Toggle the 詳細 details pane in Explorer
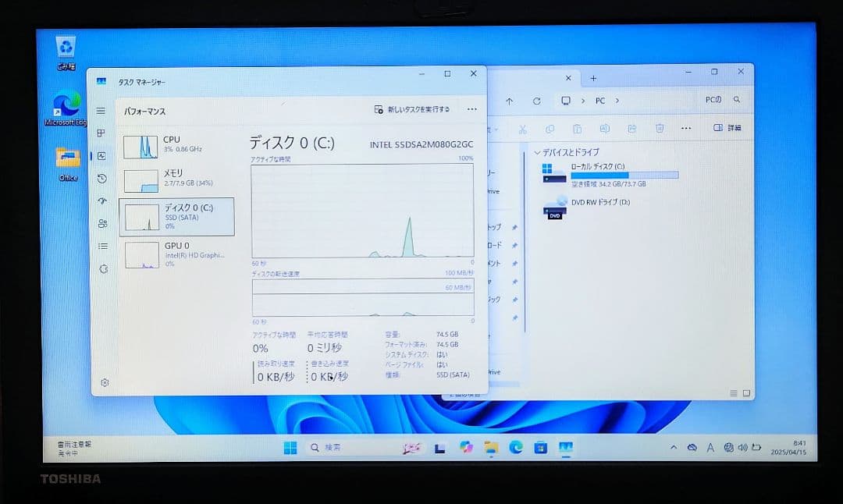Viewport: 843px width, 504px height. (x=727, y=127)
